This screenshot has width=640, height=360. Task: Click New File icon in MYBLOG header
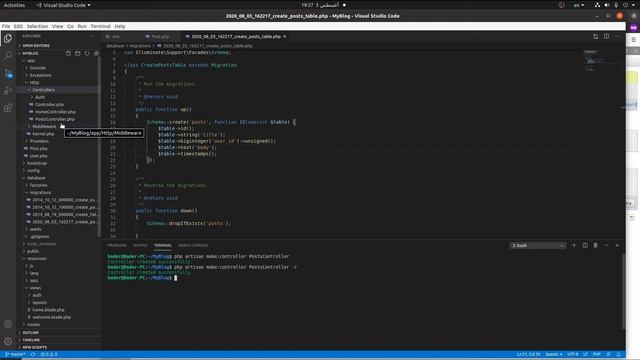[68, 53]
